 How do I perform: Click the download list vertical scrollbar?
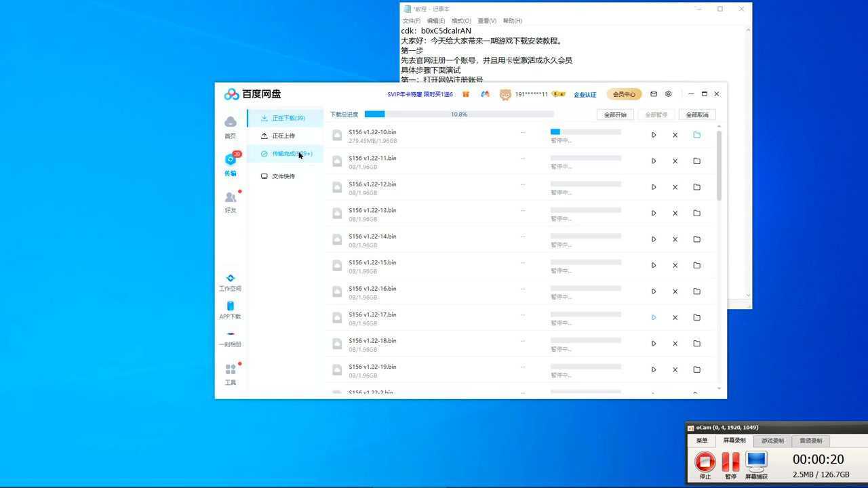719,165
